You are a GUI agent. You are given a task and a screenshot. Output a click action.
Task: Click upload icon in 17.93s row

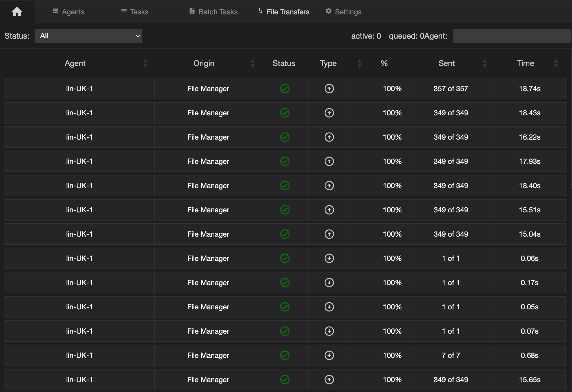[329, 161]
